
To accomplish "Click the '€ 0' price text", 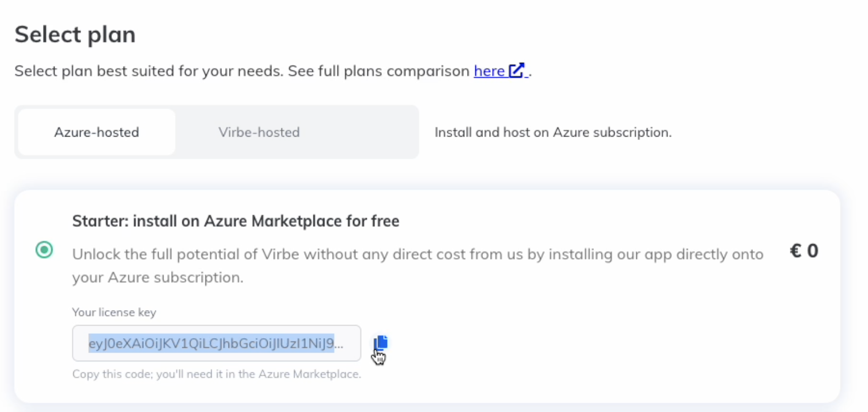I will [x=804, y=251].
